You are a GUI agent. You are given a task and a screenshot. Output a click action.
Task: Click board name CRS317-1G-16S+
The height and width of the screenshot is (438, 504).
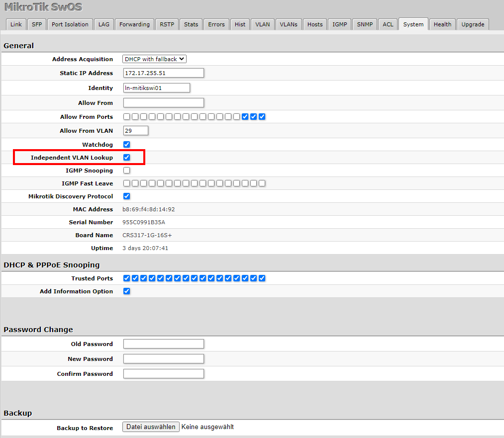click(x=147, y=235)
